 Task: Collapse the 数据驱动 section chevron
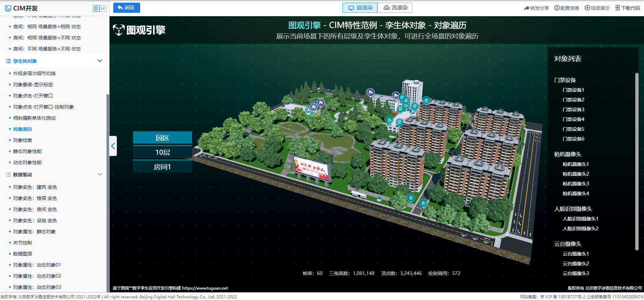pyautogui.click(x=100, y=174)
